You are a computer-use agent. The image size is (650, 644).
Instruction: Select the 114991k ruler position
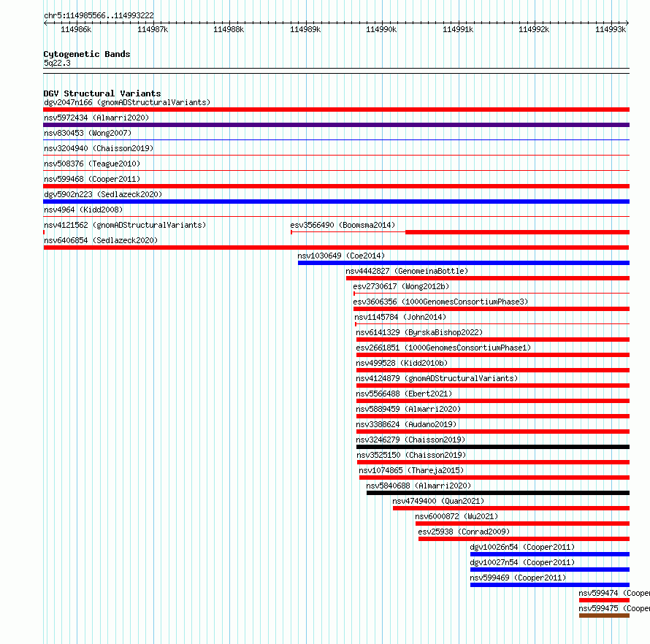click(x=458, y=29)
